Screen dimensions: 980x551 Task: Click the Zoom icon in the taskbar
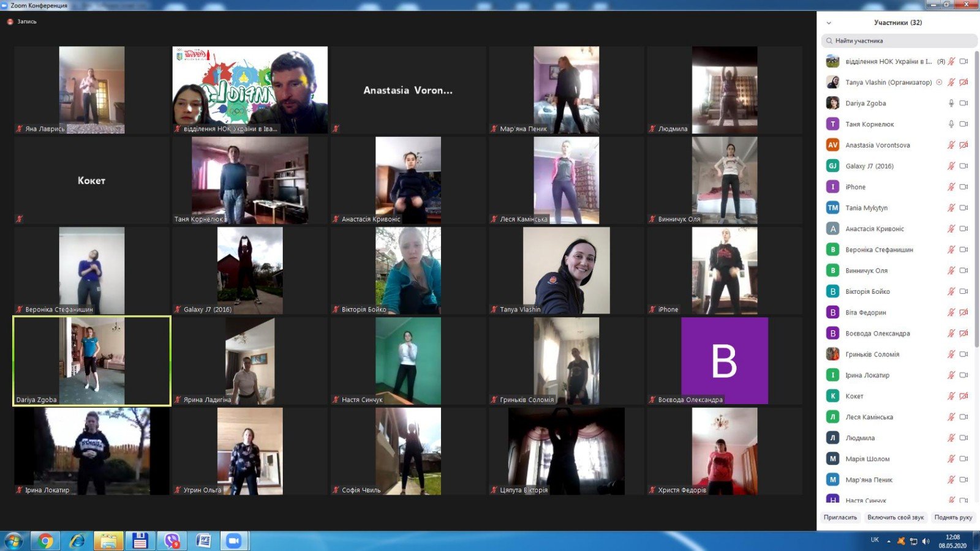tap(234, 541)
